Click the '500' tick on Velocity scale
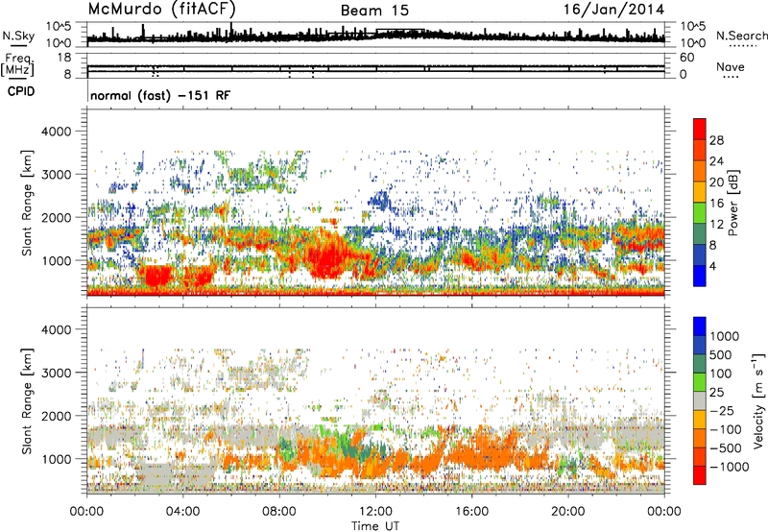768x532 pixels. tap(721, 354)
